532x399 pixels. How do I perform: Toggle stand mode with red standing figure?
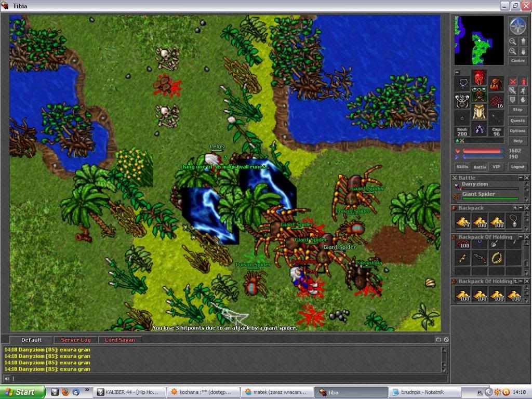click(x=523, y=82)
